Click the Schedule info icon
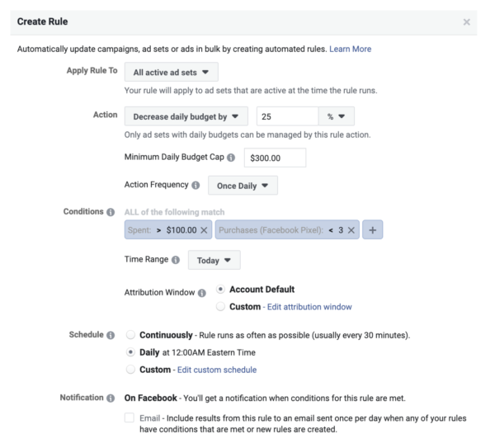This screenshot has width=495, height=448. (x=111, y=336)
